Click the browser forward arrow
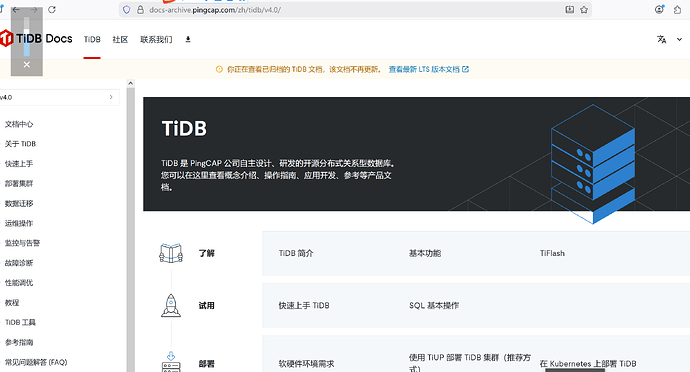 click(34, 10)
